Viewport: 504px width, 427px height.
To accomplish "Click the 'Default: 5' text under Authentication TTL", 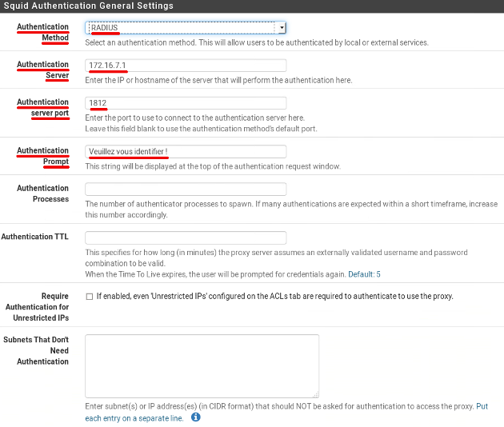I will pyautogui.click(x=364, y=274).
